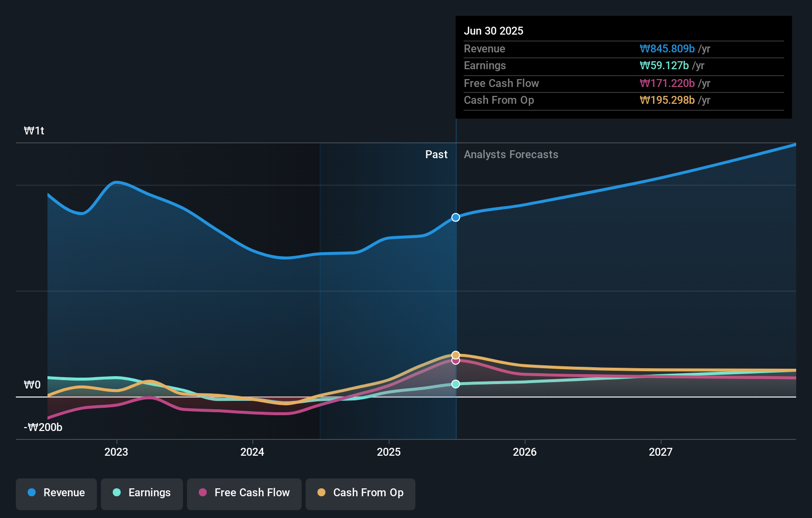
Task: Click the Cash From Op legend button
Action: point(360,493)
